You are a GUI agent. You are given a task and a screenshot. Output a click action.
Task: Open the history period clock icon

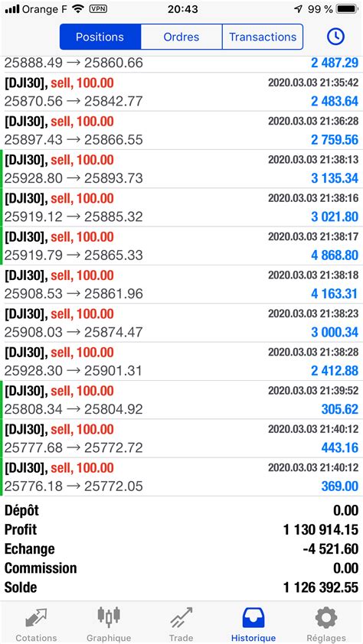click(x=335, y=37)
